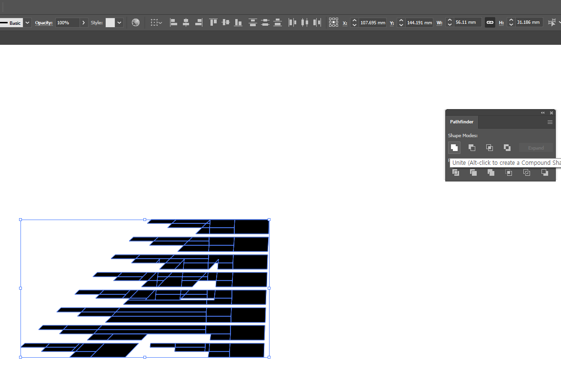Open the Basic brush definition dropdown
Image resolution: width=561 pixels, height=392 pixels.
coord(27,22)
